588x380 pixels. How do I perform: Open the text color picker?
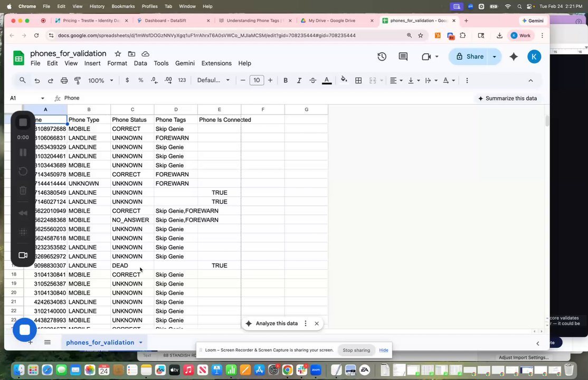(327, 80)
